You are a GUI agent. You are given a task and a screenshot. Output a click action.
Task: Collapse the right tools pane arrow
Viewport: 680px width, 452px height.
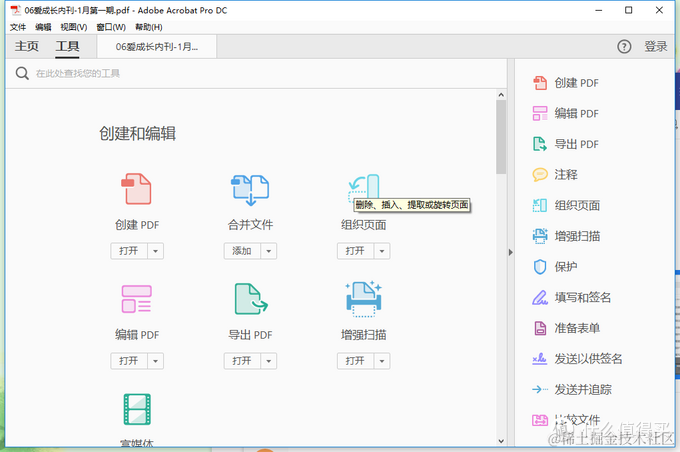[x=510, y=252]
